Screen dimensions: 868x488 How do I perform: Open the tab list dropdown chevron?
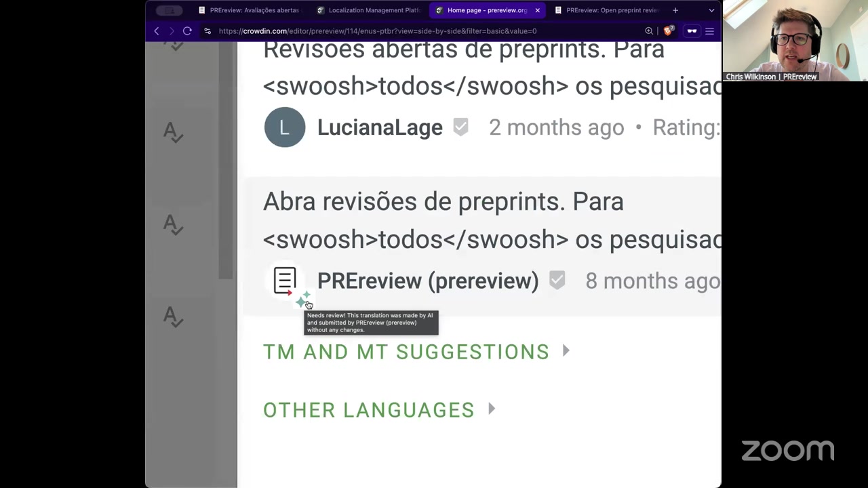711,10
